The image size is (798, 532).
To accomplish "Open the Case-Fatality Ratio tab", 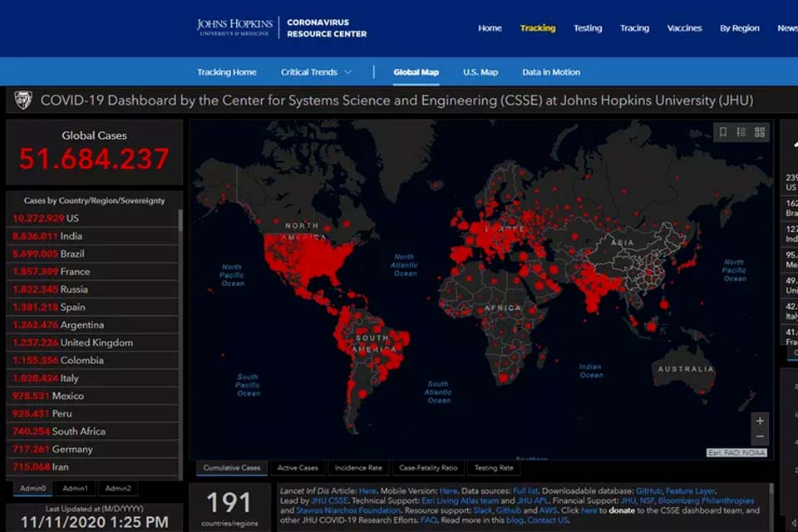I will tap(428, 468).
